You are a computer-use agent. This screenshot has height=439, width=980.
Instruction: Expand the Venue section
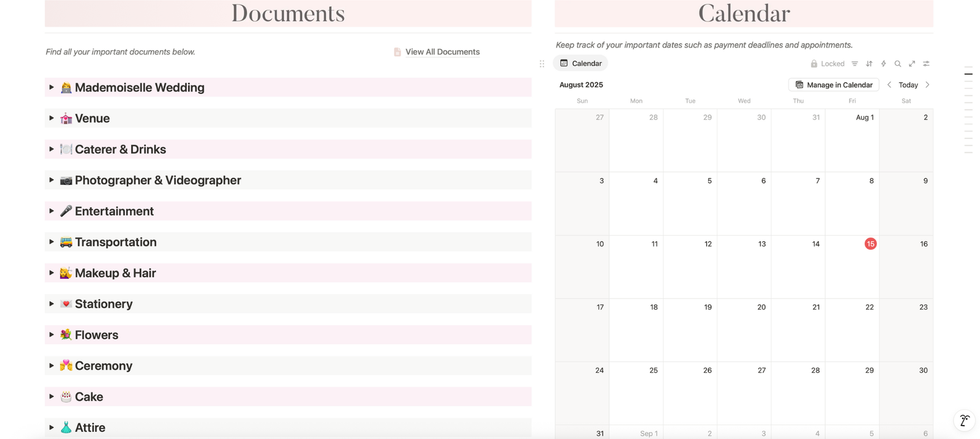(51, 118)
